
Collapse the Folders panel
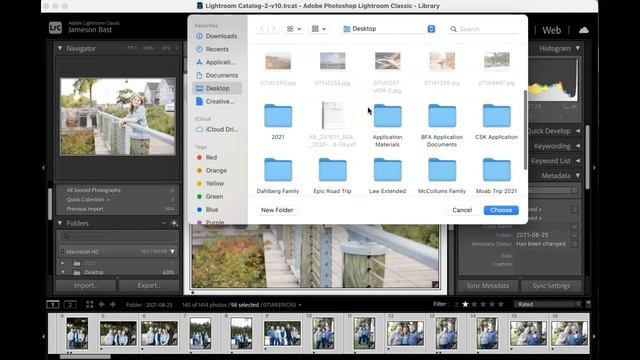(x=60, y=223)
